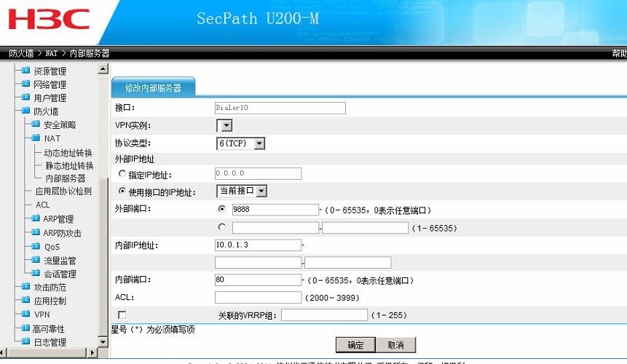The image size is (627, 364).
Task: Click the folder icon beside 网络管理
Action: tap(25, 84)
